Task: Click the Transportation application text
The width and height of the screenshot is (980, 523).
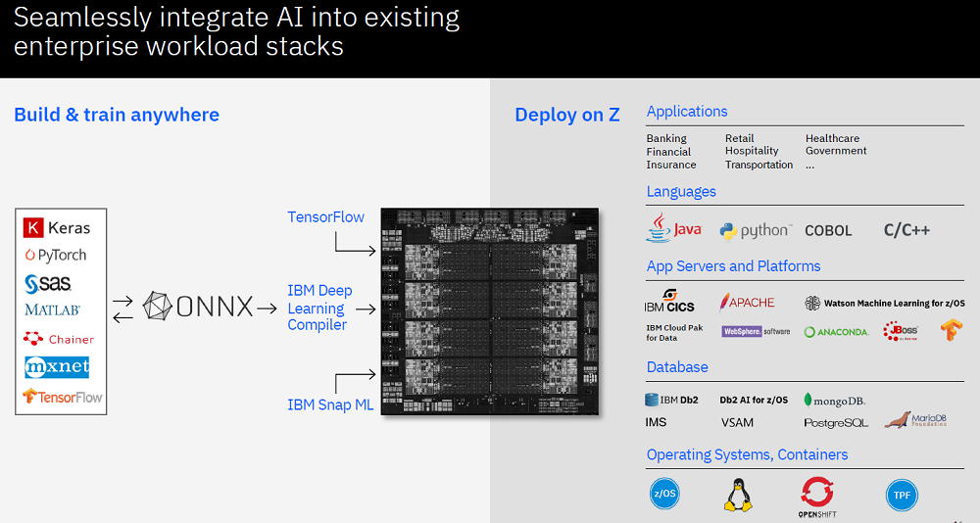Action: coord(759,165)
